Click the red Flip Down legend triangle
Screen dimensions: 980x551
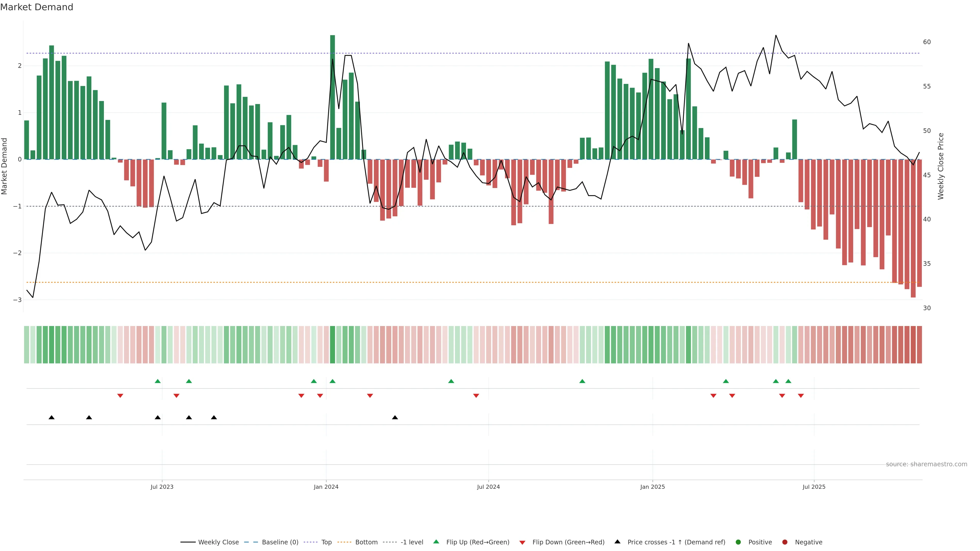[x=522, y=542]
